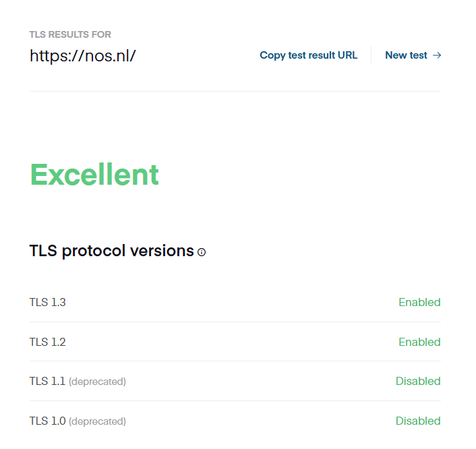Click the Enabled status for TLS 1.2

419,342
